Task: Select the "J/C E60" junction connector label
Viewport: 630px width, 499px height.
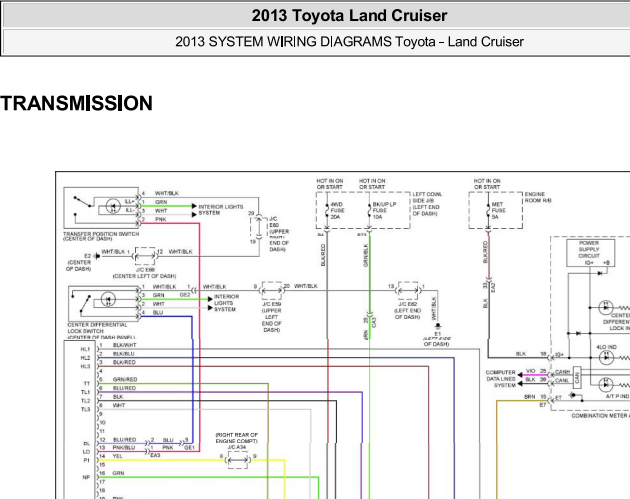Action: [274, 222]
